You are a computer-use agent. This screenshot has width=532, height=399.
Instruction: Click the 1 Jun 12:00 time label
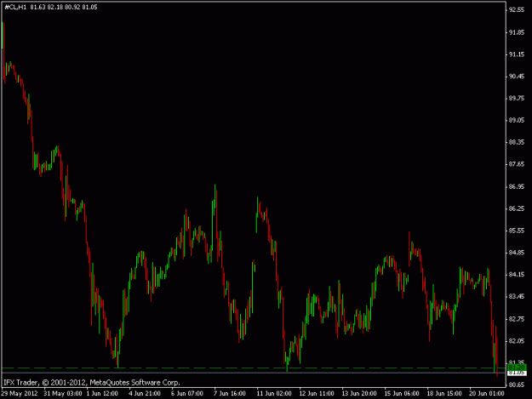(102, 394)
